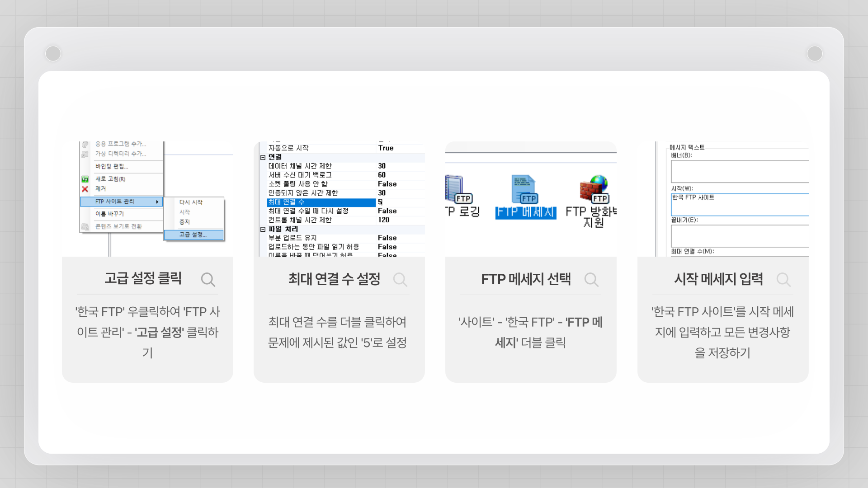This screenshot has height=488, width=868.
Task: Collapse the 파일 처리 property group
Action: (263, 230)
